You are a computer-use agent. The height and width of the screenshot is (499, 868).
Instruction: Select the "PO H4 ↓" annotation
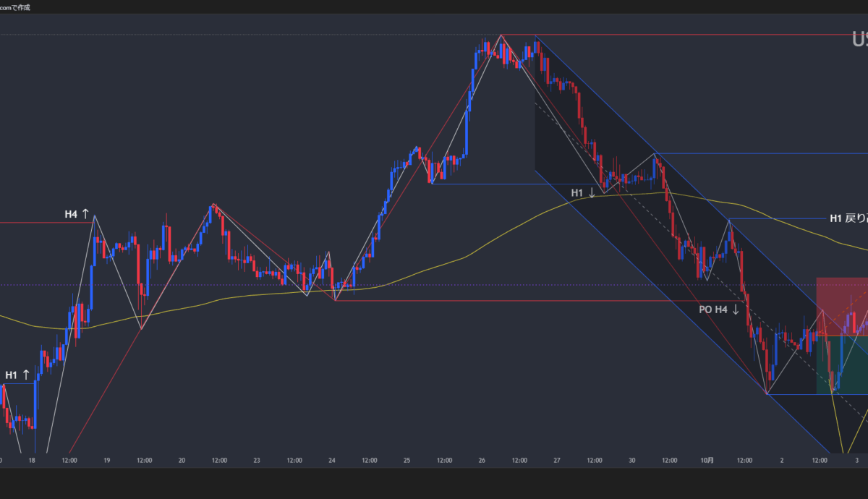tap(718, 310)
